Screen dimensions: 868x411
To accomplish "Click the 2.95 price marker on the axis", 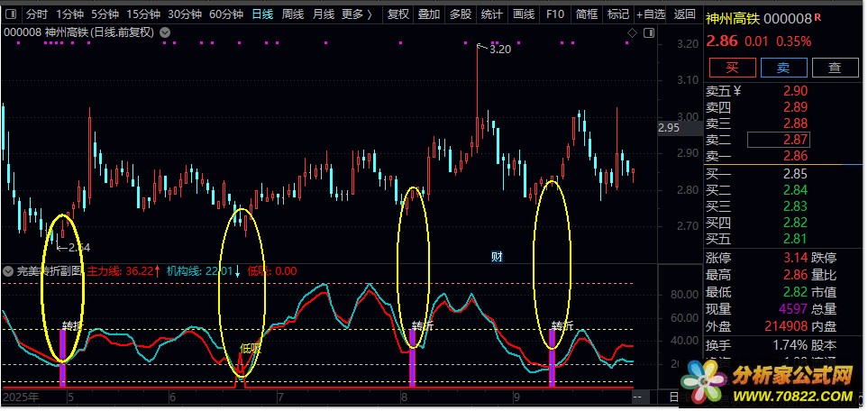I will pos(668,129).
